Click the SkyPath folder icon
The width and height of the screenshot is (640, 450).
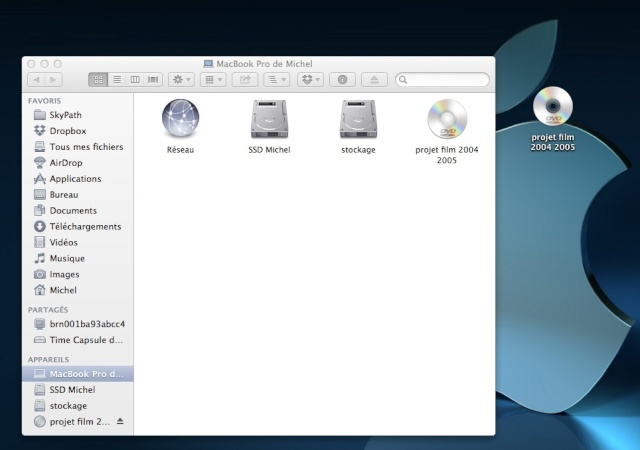pyautogui.click(x=40, y=115)
